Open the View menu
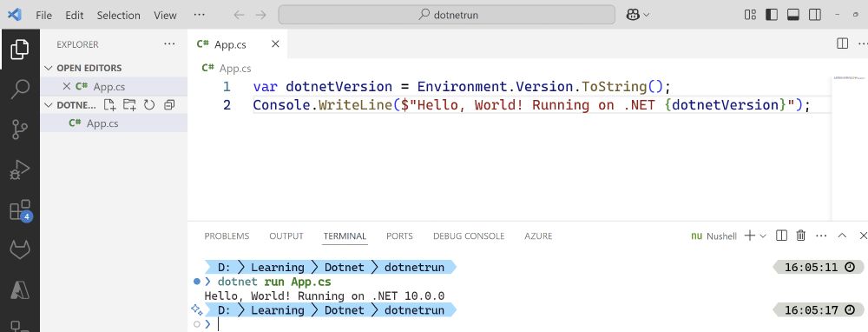Screen dimensions: 868x332 click(165, 16)
